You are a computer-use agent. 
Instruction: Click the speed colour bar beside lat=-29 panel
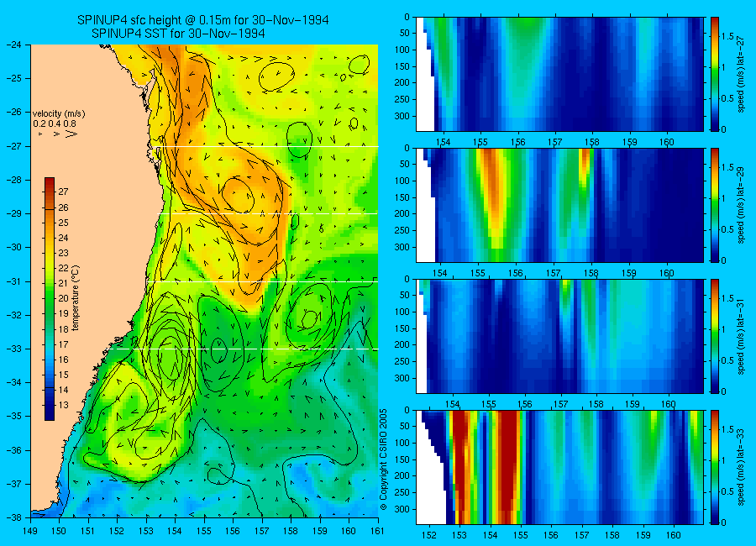(x=714, y=206)
